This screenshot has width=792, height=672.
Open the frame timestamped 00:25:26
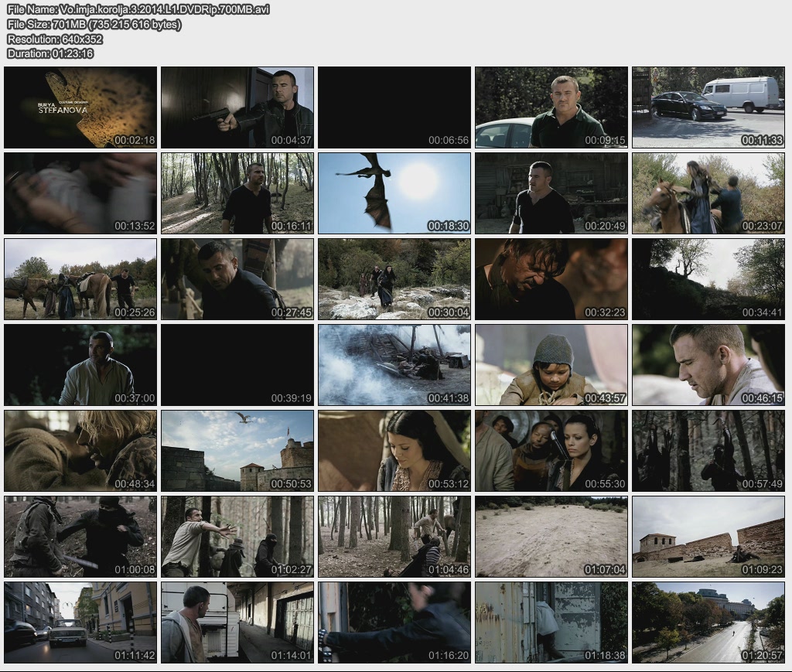click(80, 279)
